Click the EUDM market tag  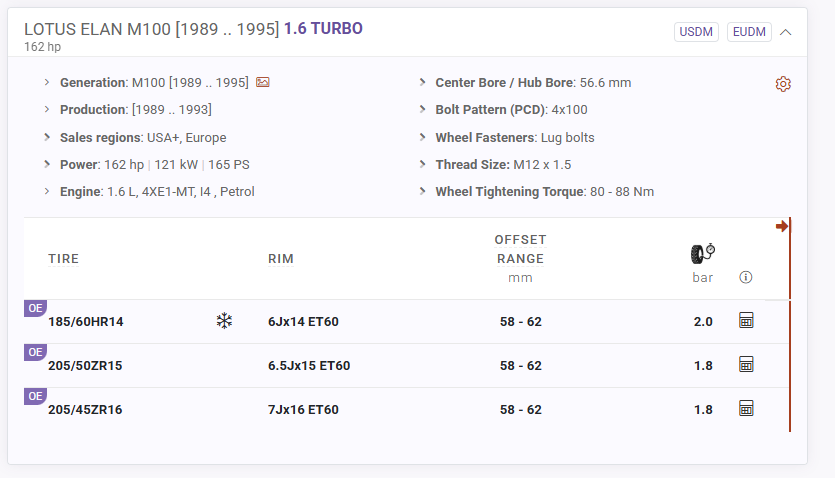749,32
